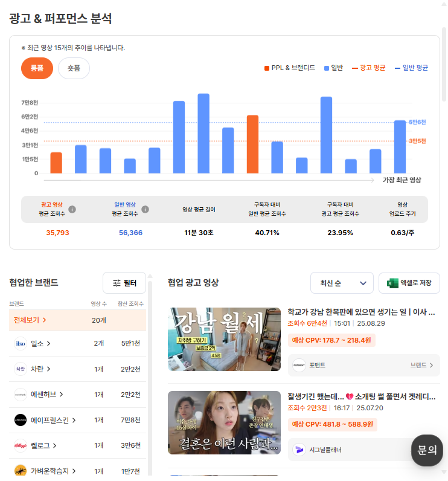
Task: Click info icon beside 광고 영상 평균 조회수
Action: click(x=72, y=210)
